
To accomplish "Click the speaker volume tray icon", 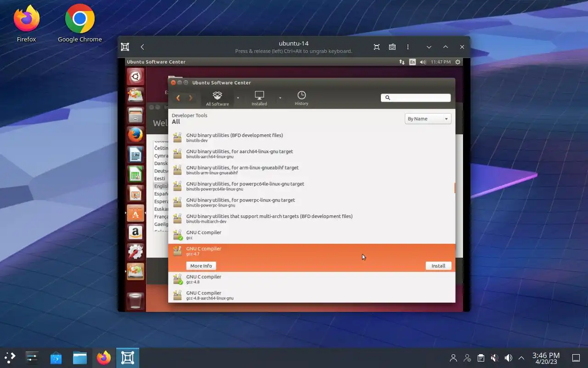I will click(508, 358).
